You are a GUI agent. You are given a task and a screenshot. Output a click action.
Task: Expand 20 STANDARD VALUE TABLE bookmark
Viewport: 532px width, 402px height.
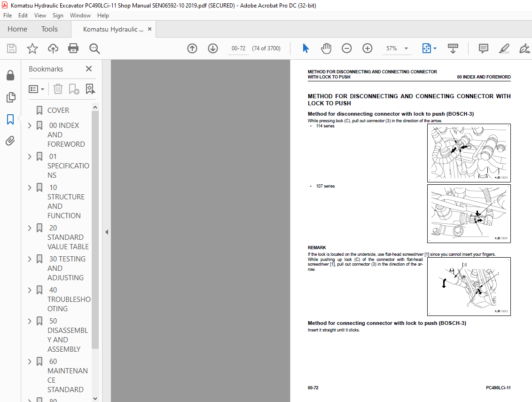[30, 228]
